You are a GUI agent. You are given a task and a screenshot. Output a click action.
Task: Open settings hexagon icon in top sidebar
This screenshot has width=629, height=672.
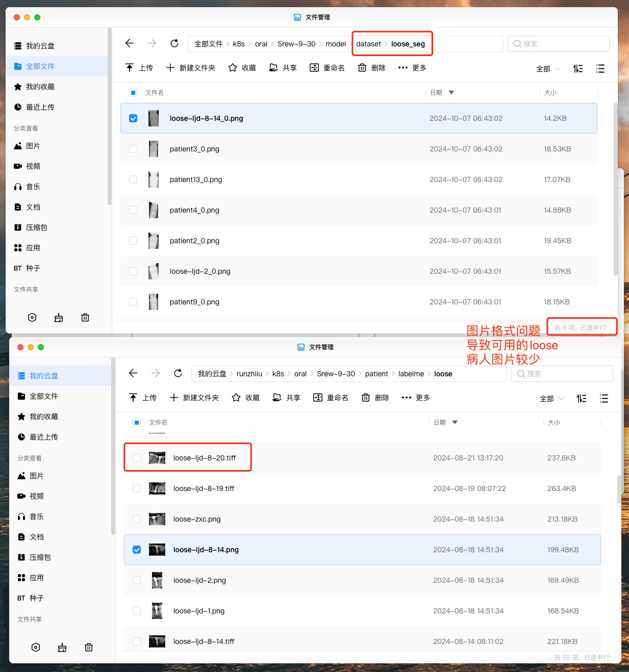coord(32,317)
